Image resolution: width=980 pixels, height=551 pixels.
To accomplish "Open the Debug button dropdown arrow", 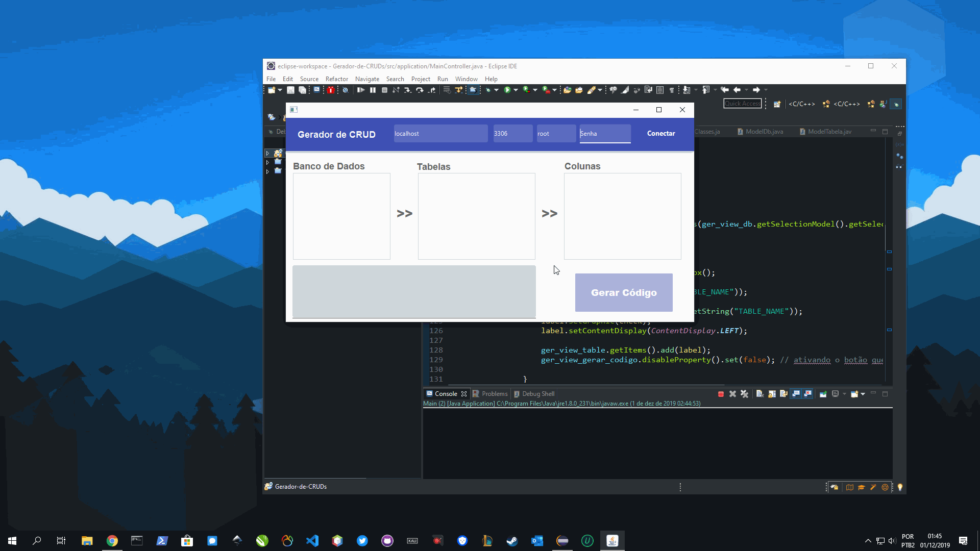I will pos(496,90).
